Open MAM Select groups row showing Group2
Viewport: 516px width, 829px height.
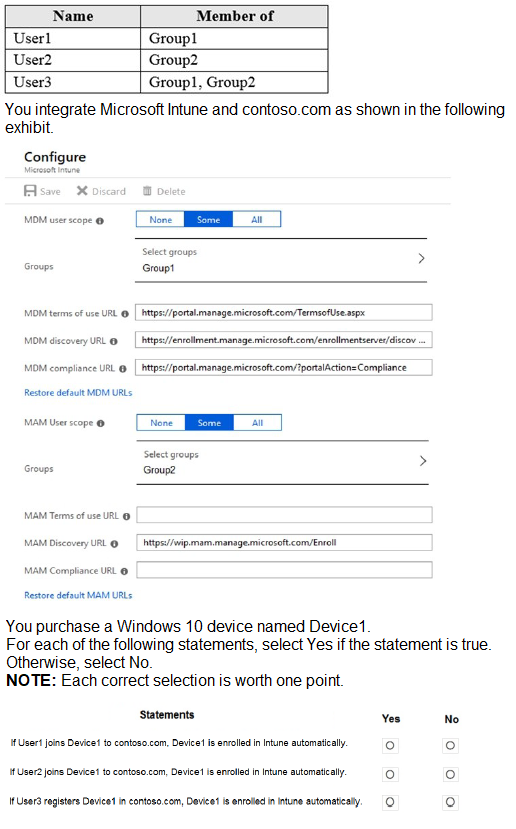[x=282, y=463]
